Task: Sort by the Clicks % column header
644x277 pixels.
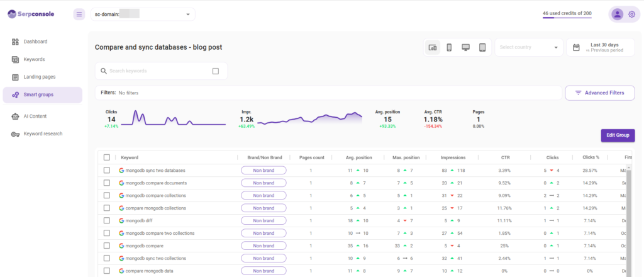Action: 591,157
